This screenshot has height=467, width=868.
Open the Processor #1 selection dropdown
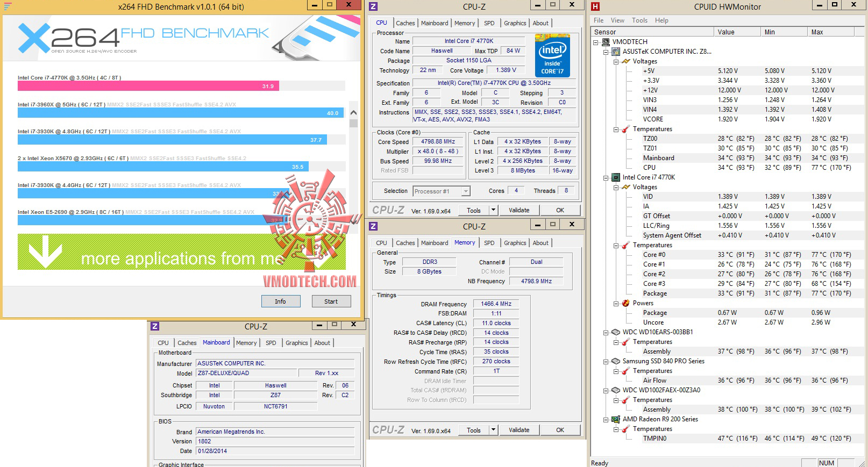click(x=466, y=191)
